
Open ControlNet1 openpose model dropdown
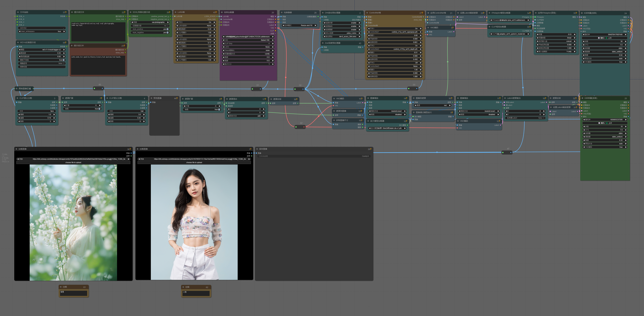coord(394,32)
